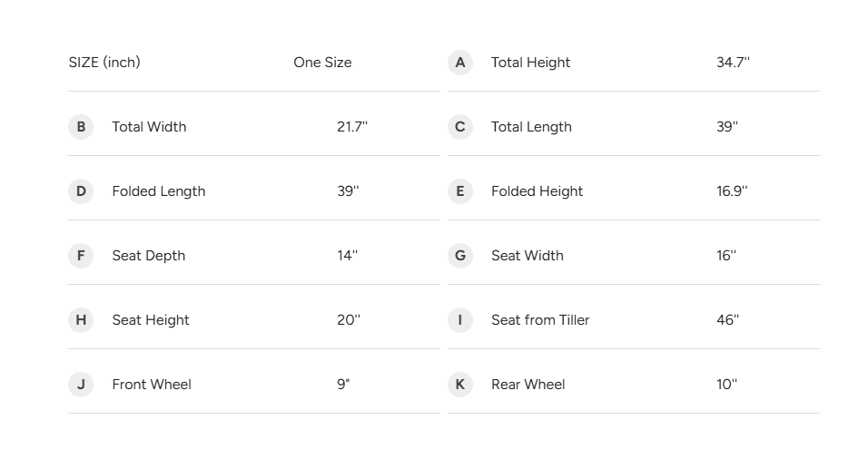Select the K badge beside Rear Wheel

(459, 385)
